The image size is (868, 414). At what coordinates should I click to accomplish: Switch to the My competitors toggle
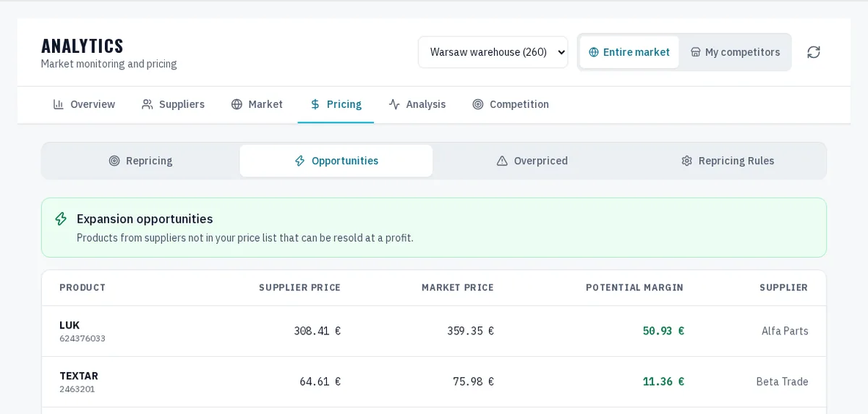(735, 52)
